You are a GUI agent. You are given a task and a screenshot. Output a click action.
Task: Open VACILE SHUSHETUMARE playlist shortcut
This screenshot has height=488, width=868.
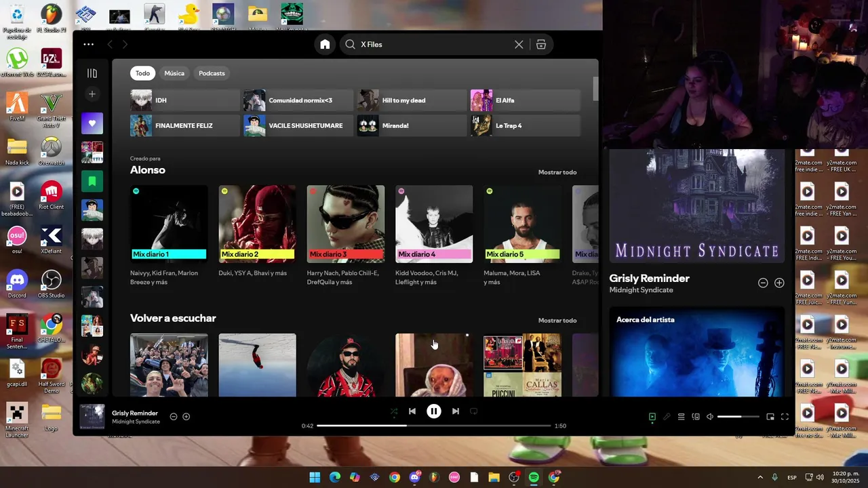(298, 125)
